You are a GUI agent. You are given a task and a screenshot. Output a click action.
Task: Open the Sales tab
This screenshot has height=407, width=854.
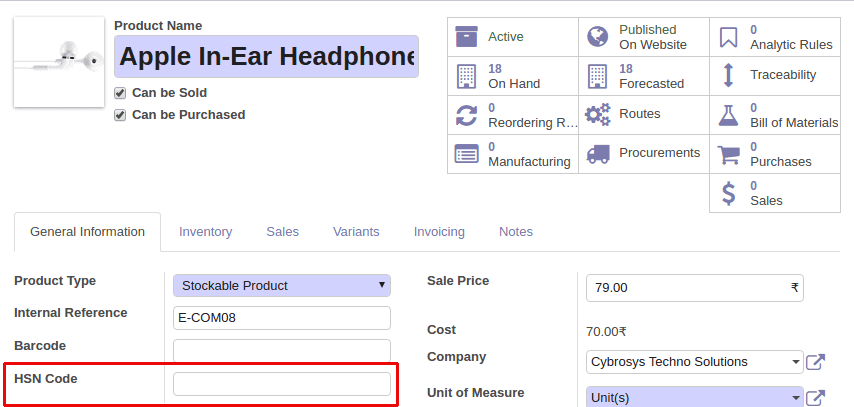coord(282,232)
